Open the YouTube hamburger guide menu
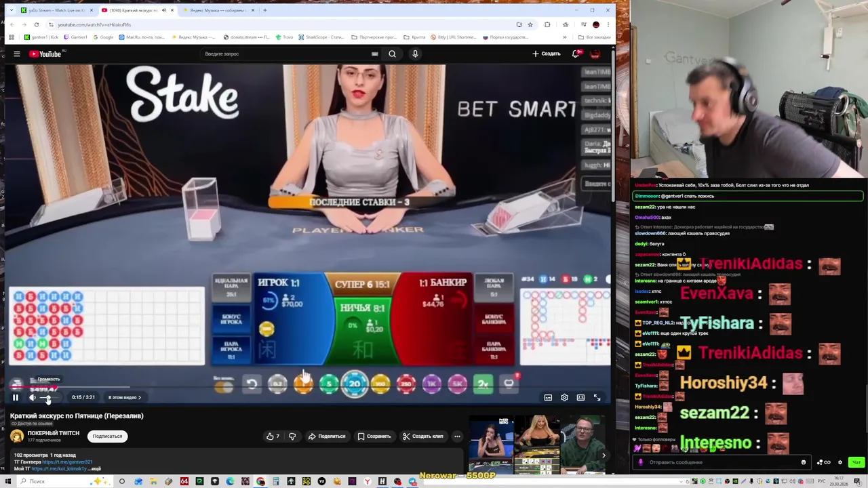 pyautogui.click(x=16, y=54)
